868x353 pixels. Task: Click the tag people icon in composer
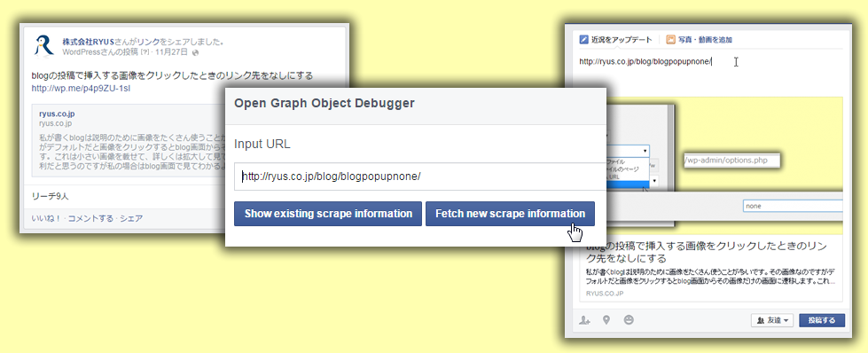pos(584,320)
